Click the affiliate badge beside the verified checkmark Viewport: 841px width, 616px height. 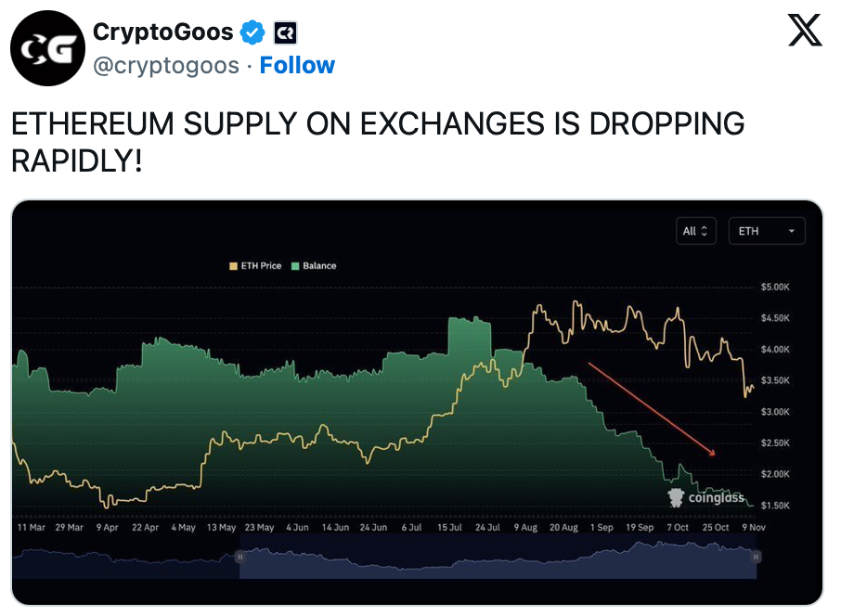point(284,33)
